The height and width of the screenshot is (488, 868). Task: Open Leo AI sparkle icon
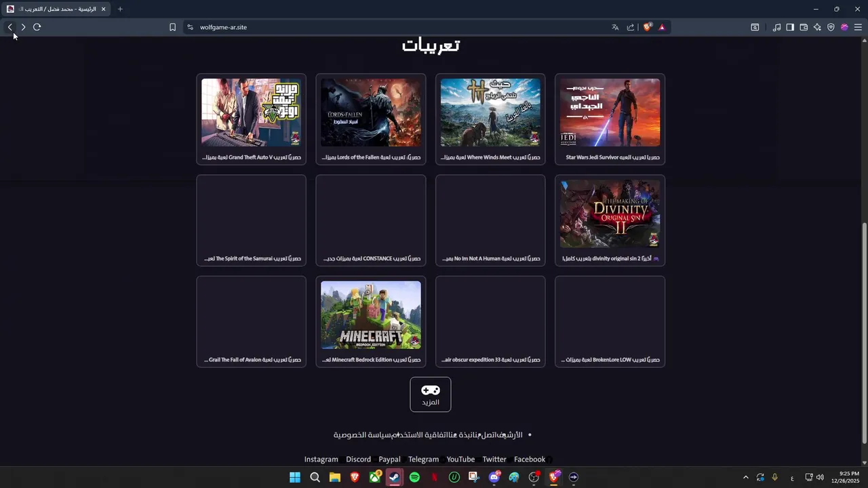click(x=817, y=27)
